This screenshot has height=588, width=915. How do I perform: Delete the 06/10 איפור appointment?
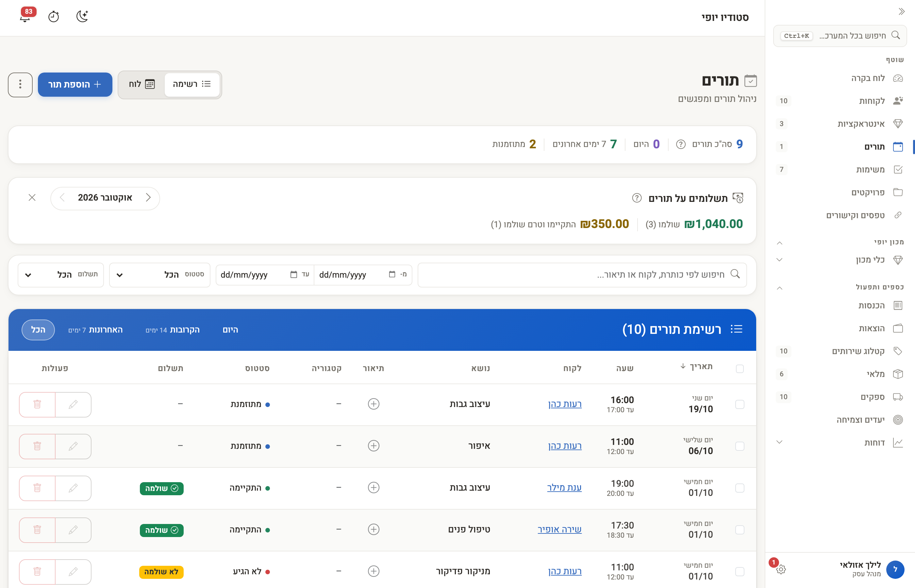tap(37, 446)
